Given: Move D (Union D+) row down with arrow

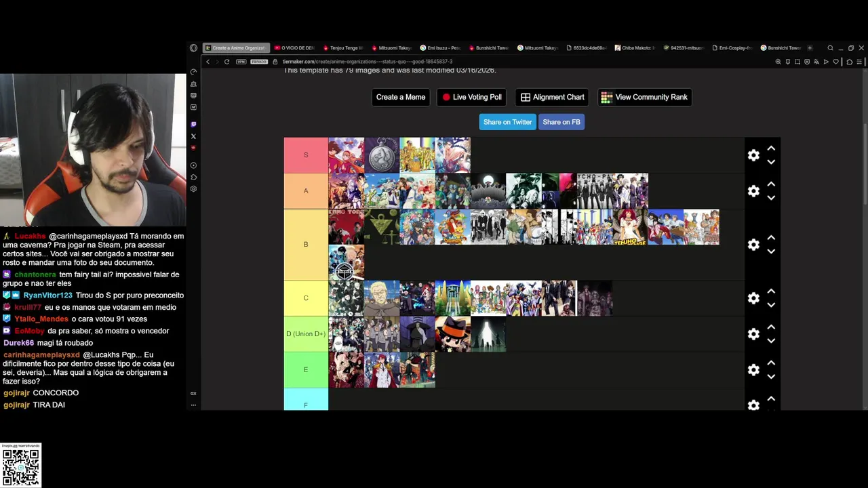Looking at the screenshot, I should point(771,341).
